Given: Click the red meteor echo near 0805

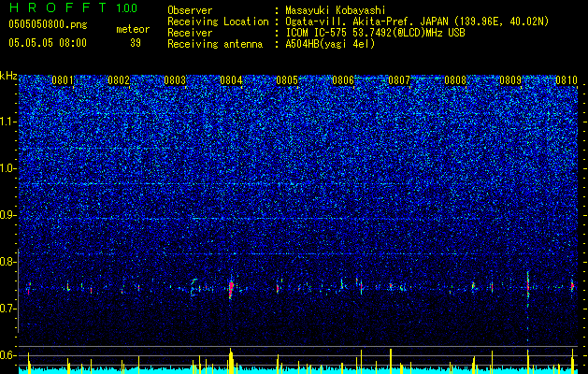Looking at the screenshot, I should click(278, 287).
